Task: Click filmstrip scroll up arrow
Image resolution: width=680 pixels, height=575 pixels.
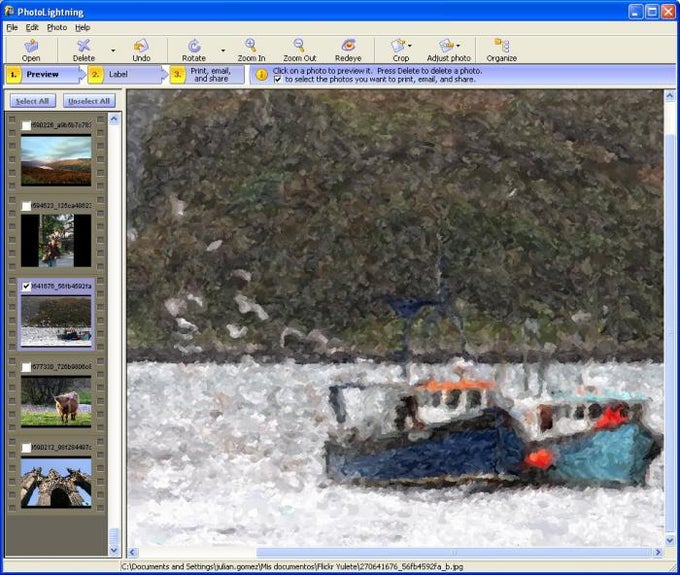Action: click(x=114, y=118)
